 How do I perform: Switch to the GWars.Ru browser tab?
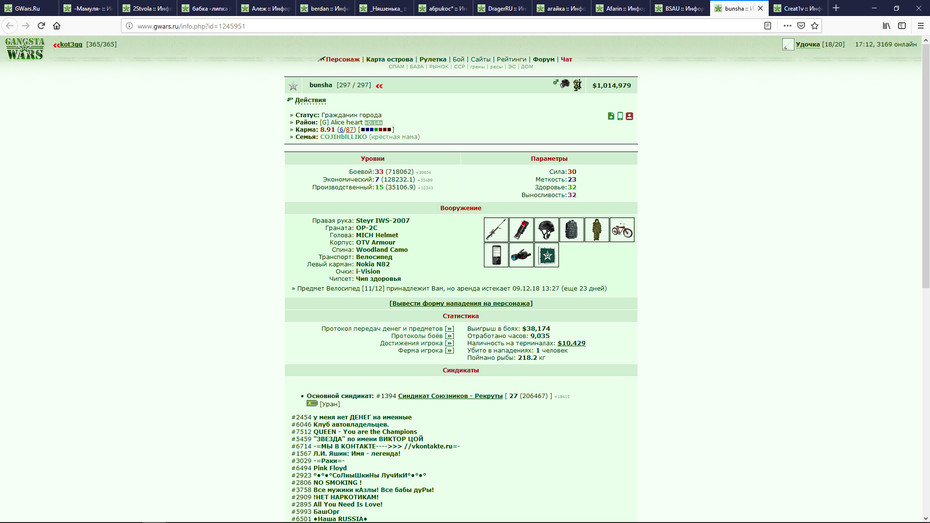(28, 8)
